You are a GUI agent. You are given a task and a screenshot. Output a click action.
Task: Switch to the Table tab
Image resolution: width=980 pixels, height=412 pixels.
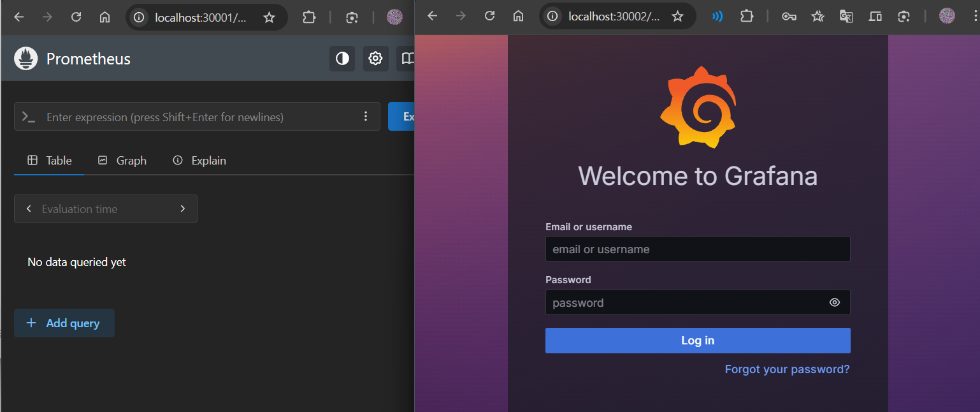[x=49, y=161]
